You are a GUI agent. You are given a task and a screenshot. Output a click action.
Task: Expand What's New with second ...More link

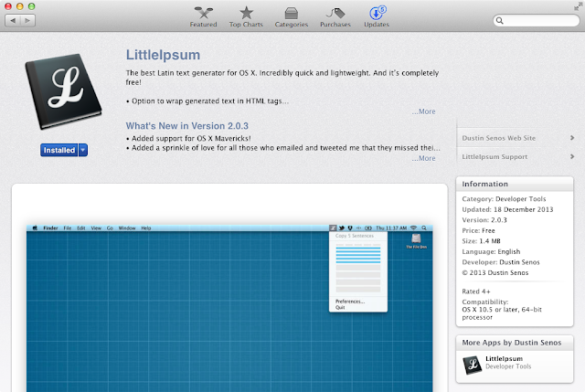click(423, 158)
